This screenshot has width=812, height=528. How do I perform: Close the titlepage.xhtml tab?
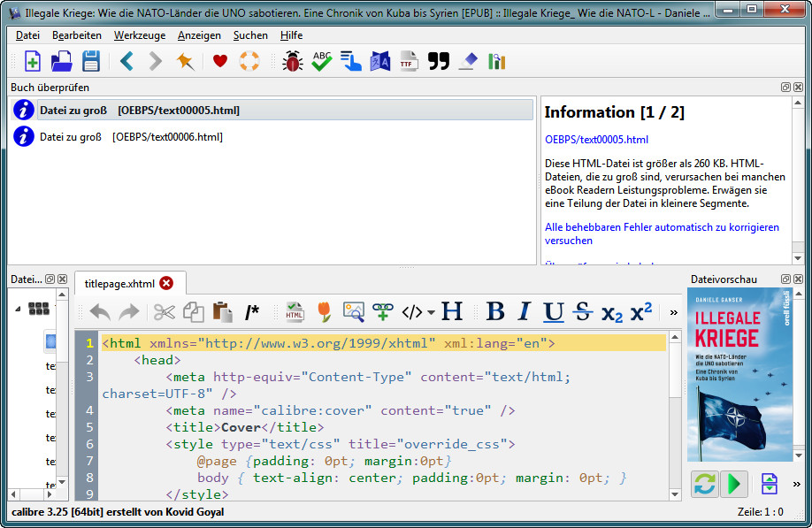coord(166,284)
